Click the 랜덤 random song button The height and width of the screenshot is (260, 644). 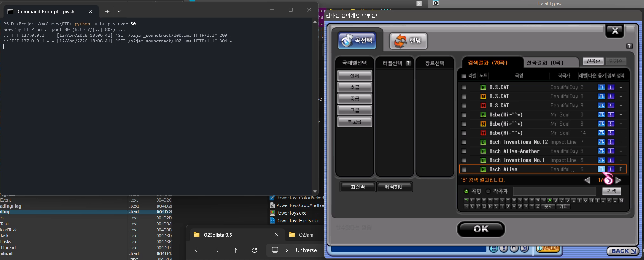tap(408, 41)
